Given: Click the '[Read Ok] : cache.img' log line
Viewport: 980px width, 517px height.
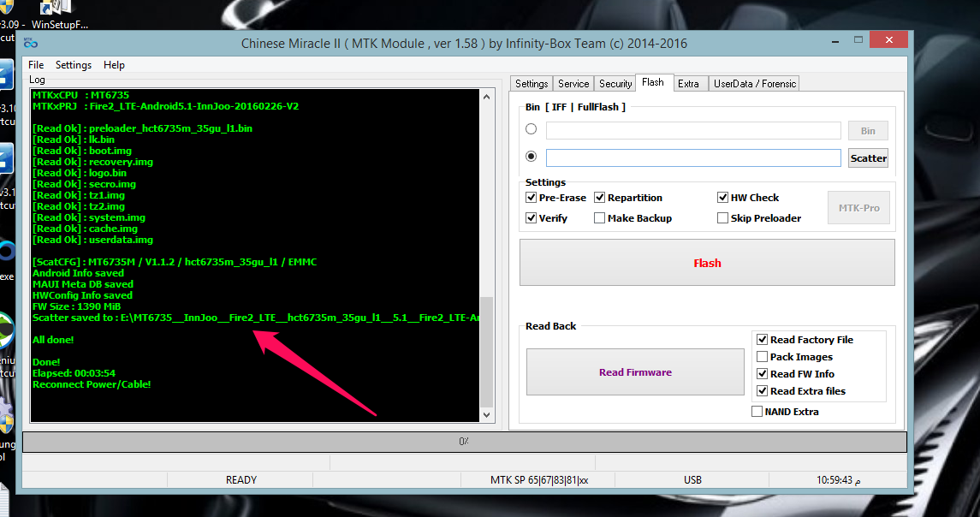Looking at the screenshot, I should [85, 229].
